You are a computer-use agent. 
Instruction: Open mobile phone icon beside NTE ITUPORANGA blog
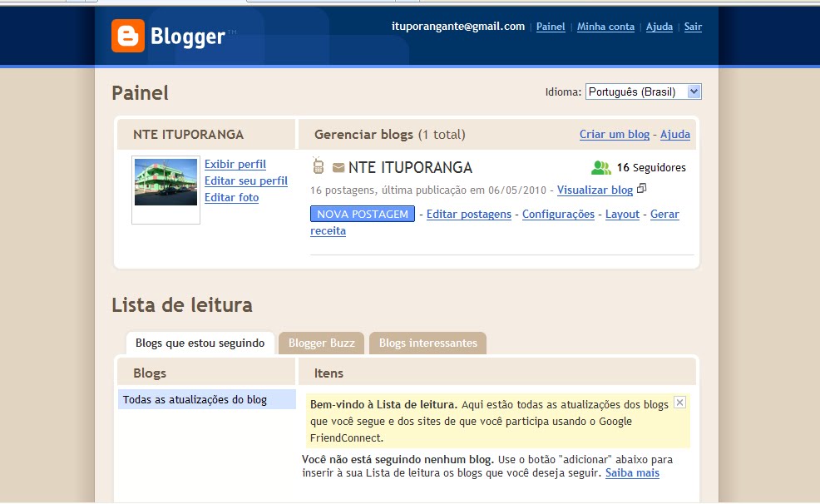[x=318, y=166]
